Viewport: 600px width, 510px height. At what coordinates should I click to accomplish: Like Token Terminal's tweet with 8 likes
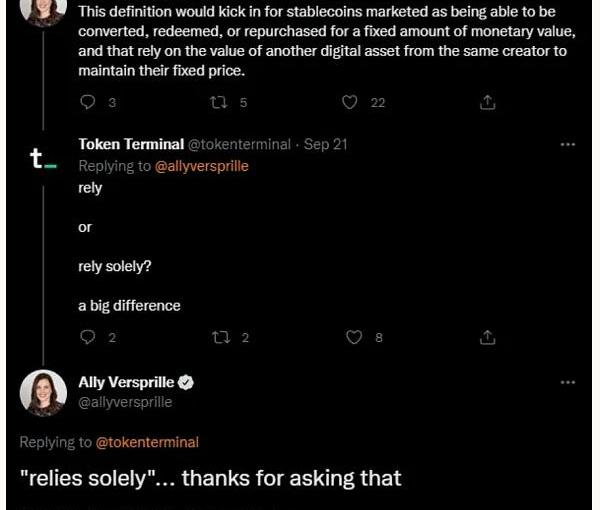[353, 337]
